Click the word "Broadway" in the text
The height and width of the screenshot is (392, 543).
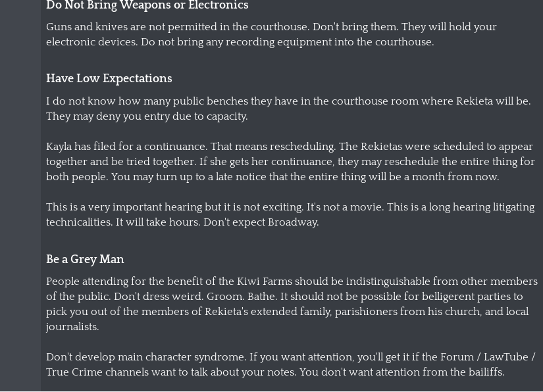pyautogui.click(x=292, y=222)
